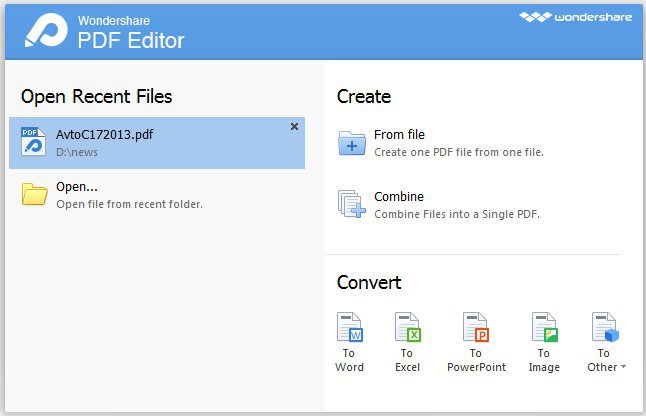The height and width of the screenshot is (416, 646).
Task: Click the To PowerPoint conversion icon
Action: point(476,327)
